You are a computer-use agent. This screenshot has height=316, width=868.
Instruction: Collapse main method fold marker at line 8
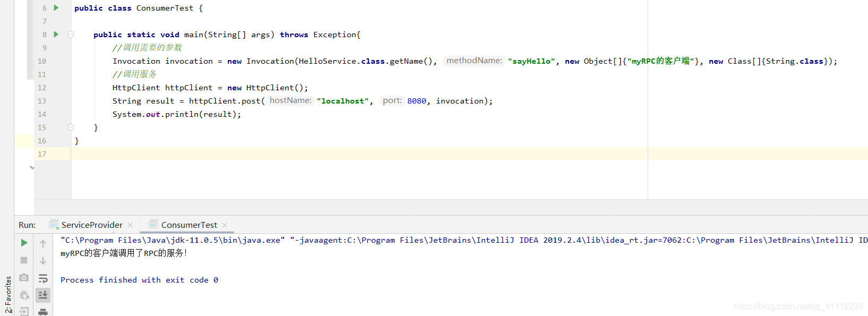coord(71,35)
